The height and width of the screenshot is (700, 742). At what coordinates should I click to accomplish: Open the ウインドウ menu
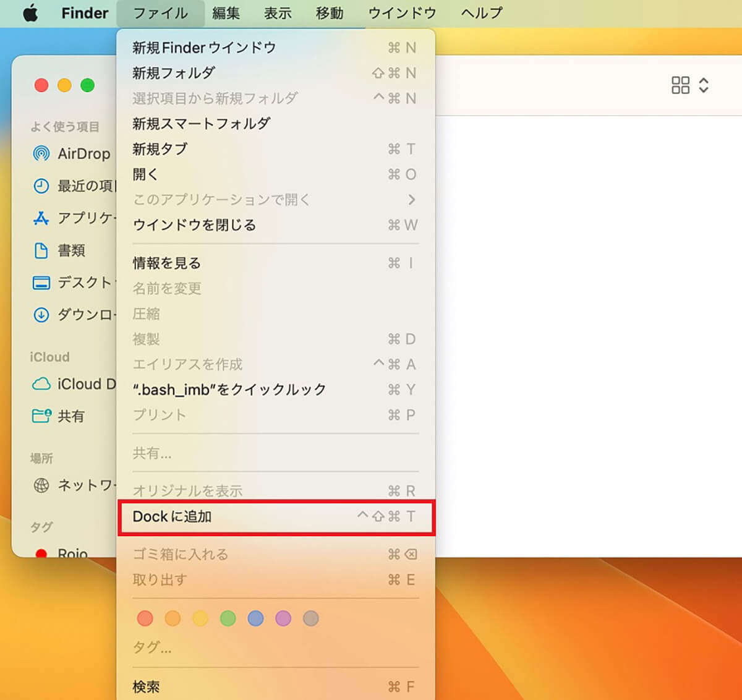tap(402, 13)
